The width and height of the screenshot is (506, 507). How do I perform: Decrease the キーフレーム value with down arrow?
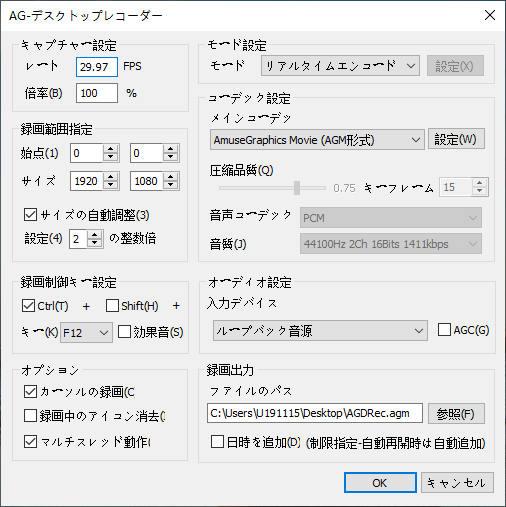(479, 191)
